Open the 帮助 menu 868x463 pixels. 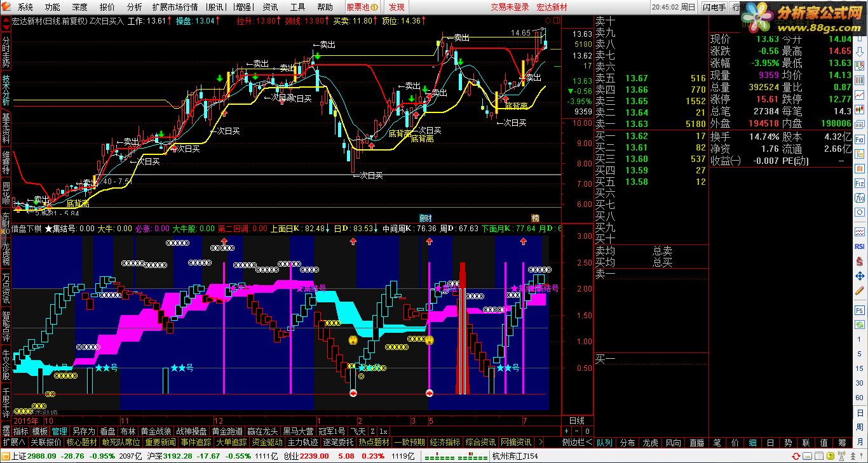tap(325, 7)
